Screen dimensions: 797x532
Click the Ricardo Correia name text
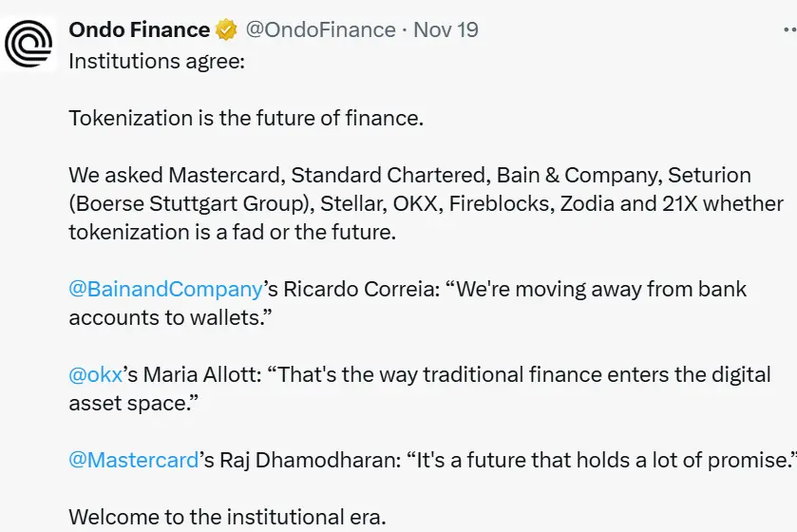coord(361,289)
